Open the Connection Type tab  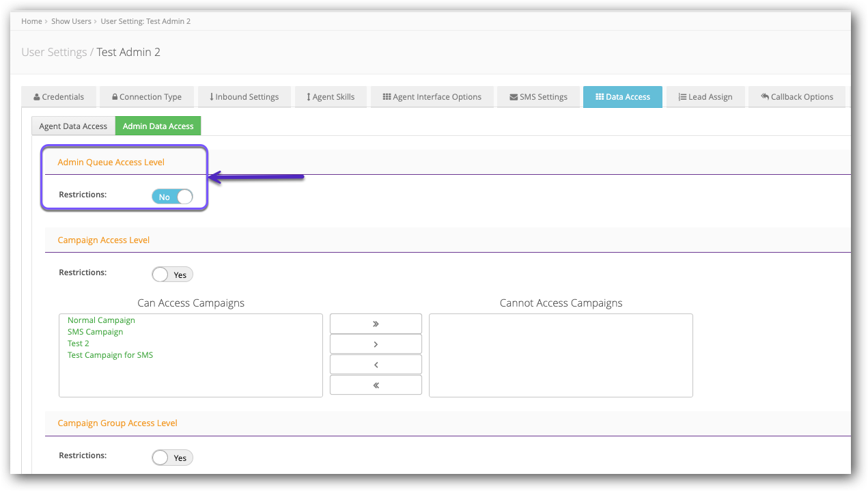147,97
